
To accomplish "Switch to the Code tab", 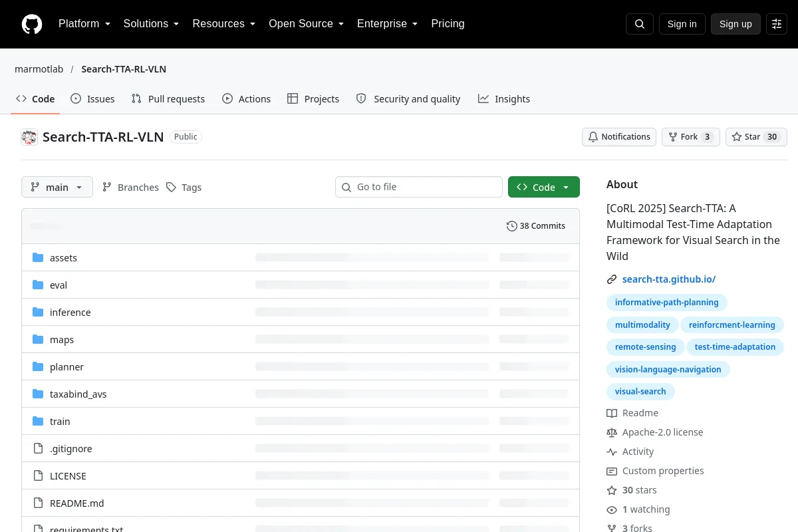I will coord(36,99).
